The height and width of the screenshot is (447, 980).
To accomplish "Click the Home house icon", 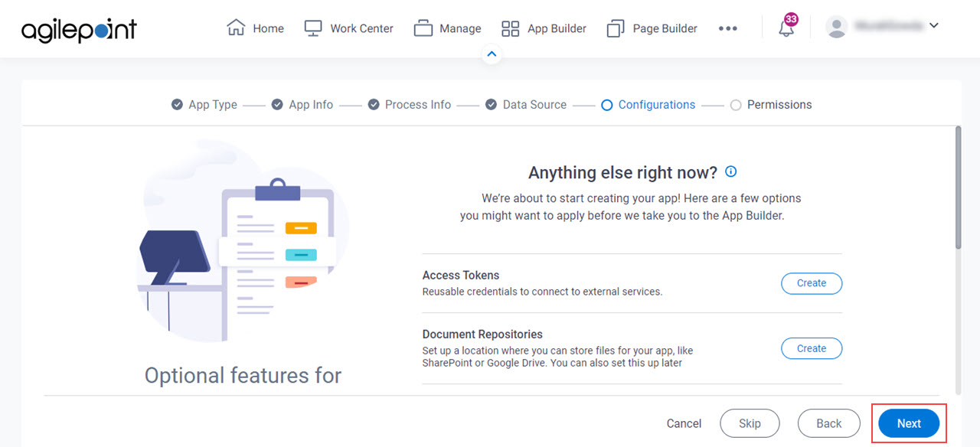I will point(236,28).
